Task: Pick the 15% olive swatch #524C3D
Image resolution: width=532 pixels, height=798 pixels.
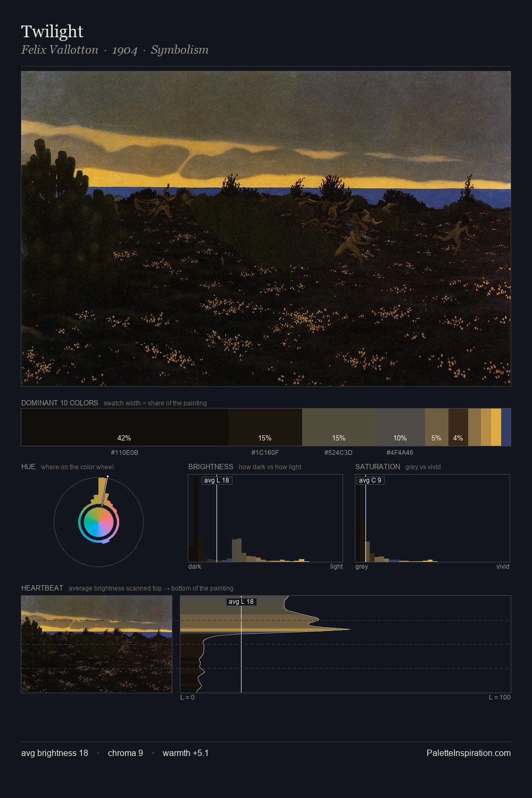Action: [x=339, y=427]
